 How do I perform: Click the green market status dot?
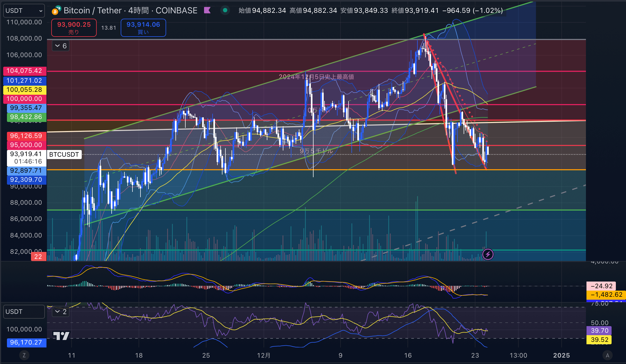pyautogui.click(x=225, y=10)
